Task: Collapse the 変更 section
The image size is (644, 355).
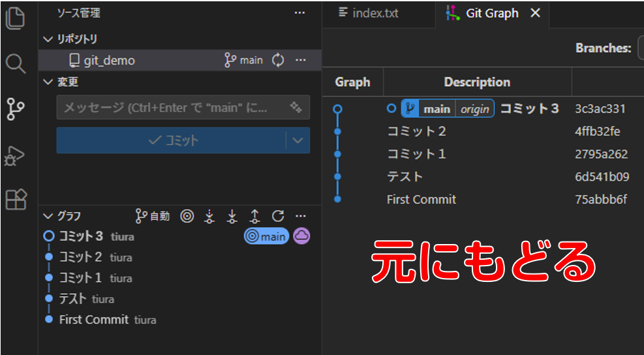Action: click(x=48, y=82)
